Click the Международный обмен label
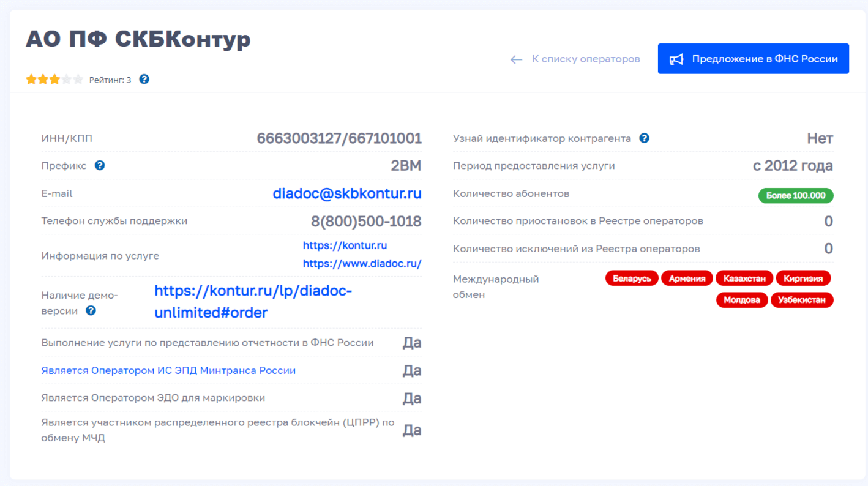Viewport: 868px width, 486px height. pyautogui.click(x=496, y=286)
